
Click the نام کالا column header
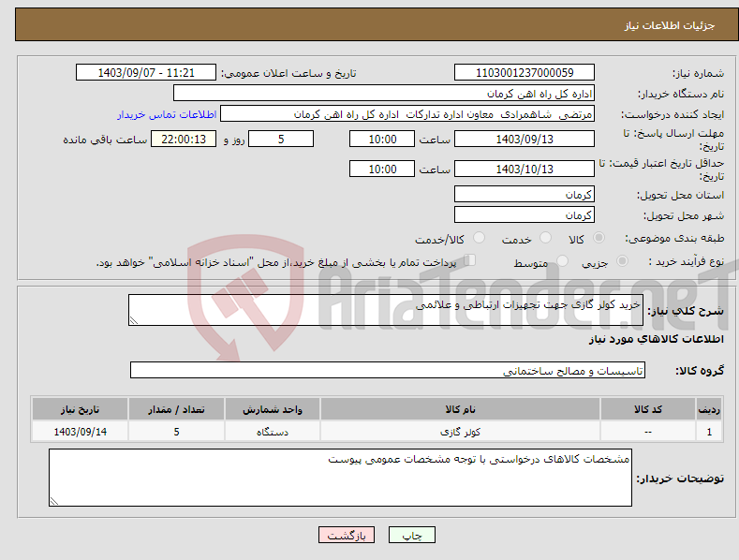pos(460,409)
